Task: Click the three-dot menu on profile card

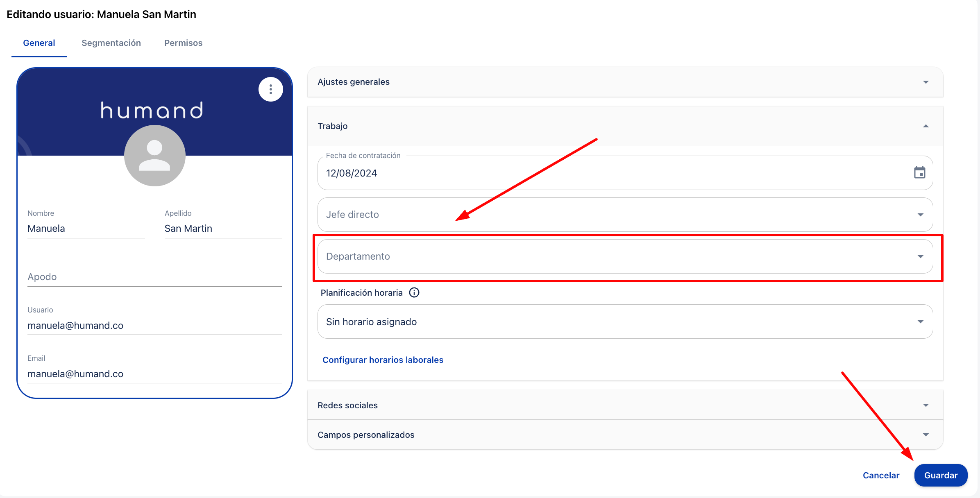Action: click(270, 89)
